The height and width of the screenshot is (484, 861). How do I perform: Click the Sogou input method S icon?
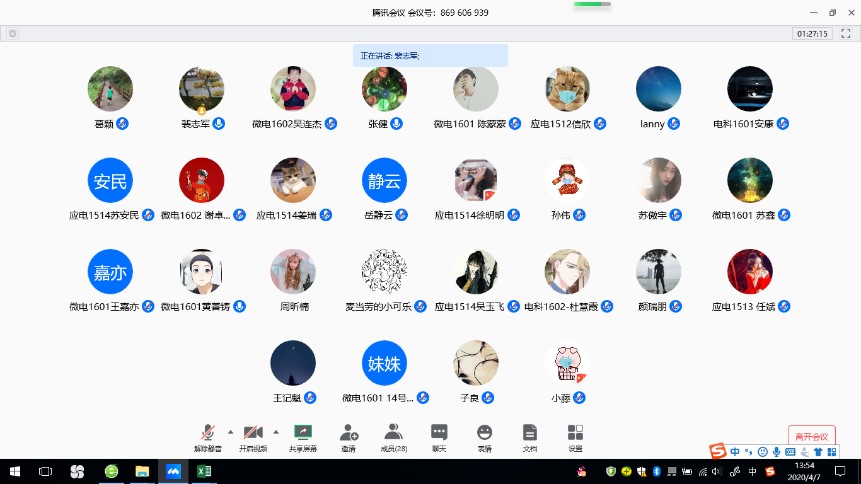coord(718,451)
